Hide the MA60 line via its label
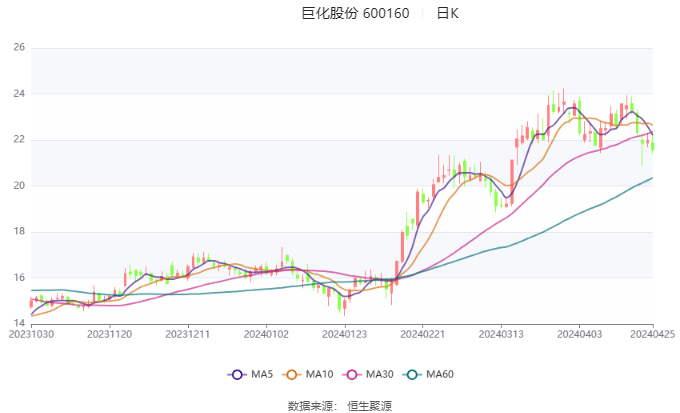Image resolution: width=680 pixels, height=413 pixels. click(440, 374)
